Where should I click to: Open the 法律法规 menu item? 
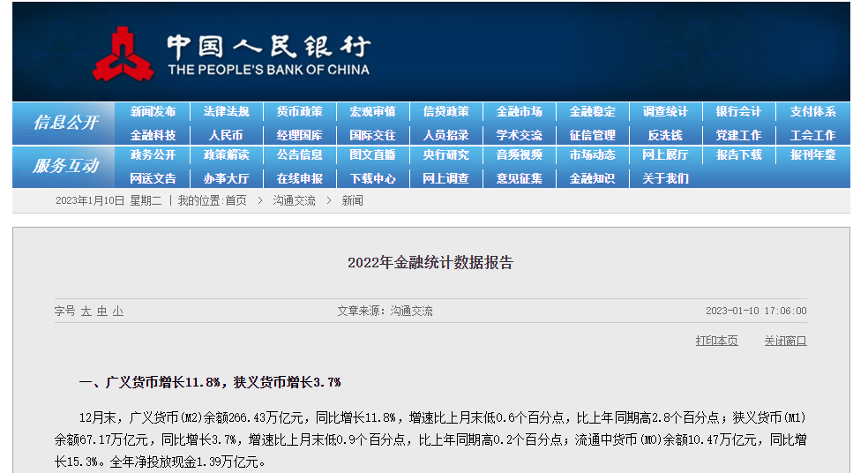pos(226,111)
